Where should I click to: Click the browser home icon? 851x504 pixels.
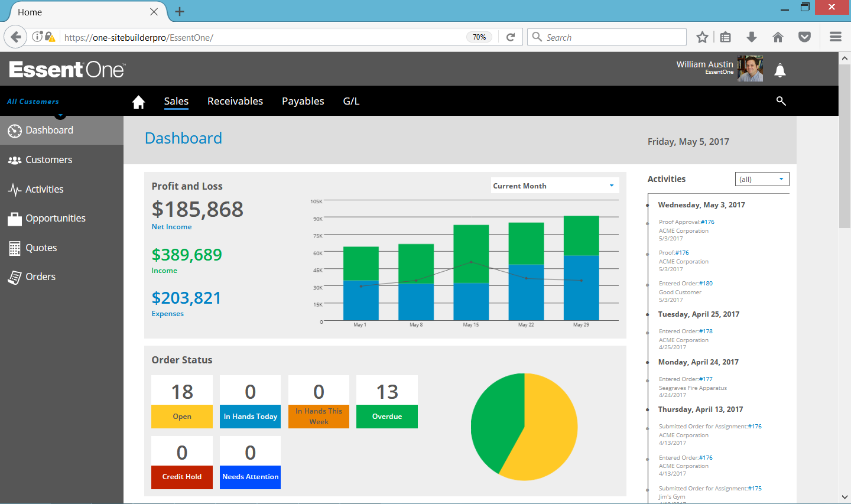coord(778,37)
